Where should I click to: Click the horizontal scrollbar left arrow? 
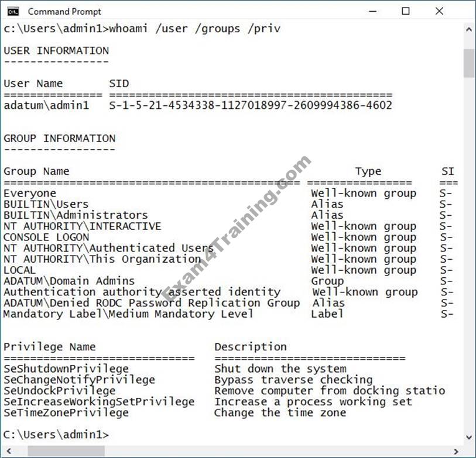(x=8, y=451)
